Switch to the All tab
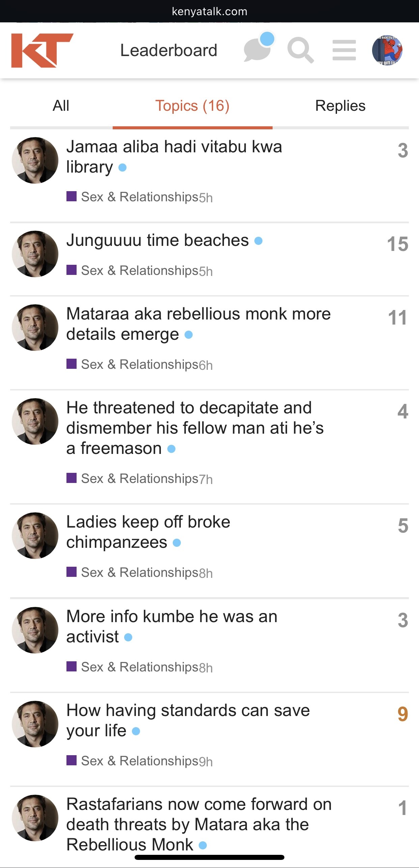The width and height of the screenshot is (419, 868). [x=61, y=106]
